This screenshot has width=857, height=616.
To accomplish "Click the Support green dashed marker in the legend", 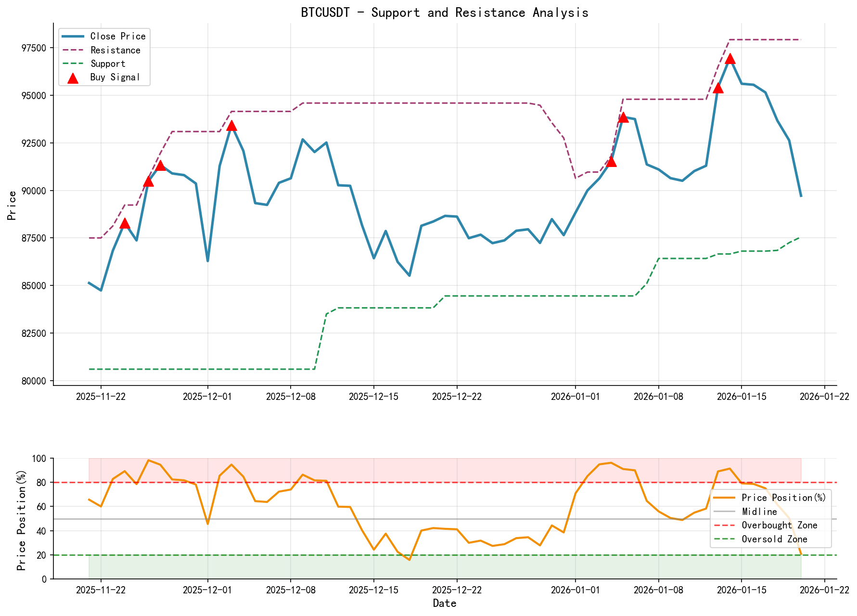I will pos(73,63).
